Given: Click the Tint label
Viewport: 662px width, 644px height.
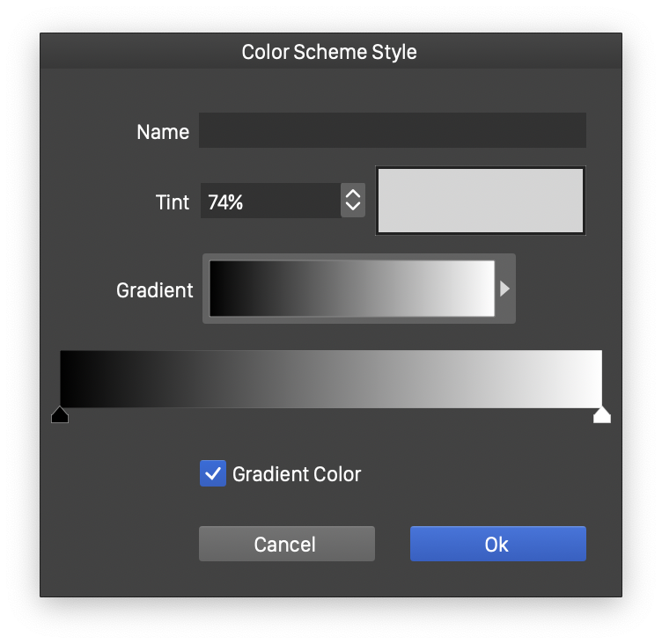Looking at the screenshot, I should [173, 202].
